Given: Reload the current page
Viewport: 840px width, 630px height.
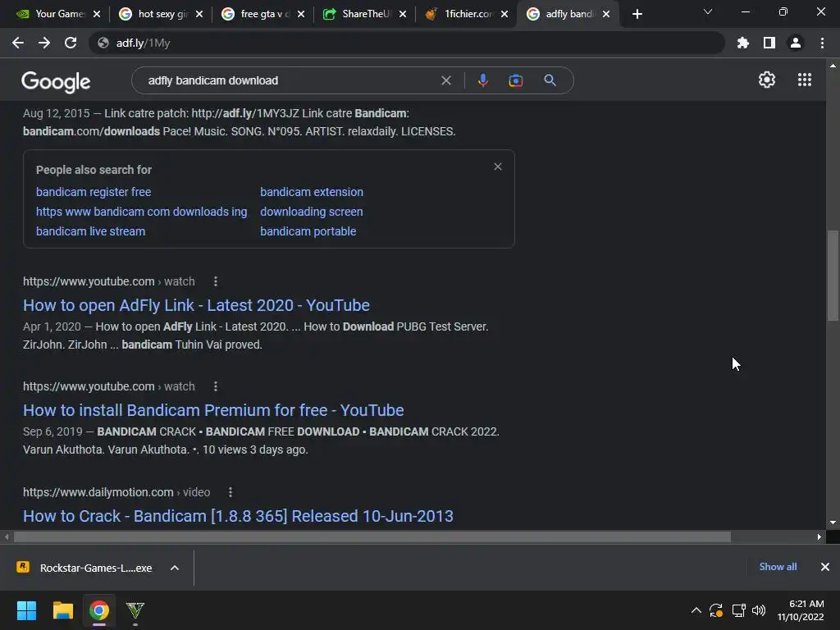Looking at the screenshot, I should (71, 43).
